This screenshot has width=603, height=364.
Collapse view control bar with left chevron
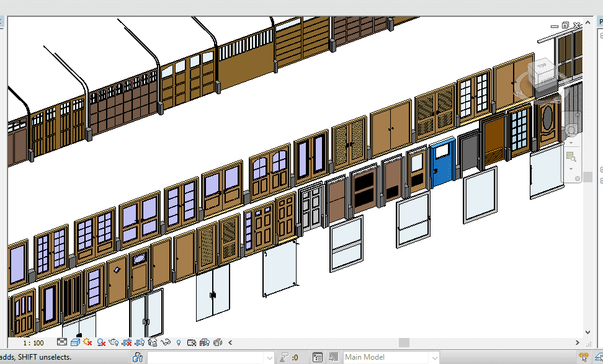[231, 342]
